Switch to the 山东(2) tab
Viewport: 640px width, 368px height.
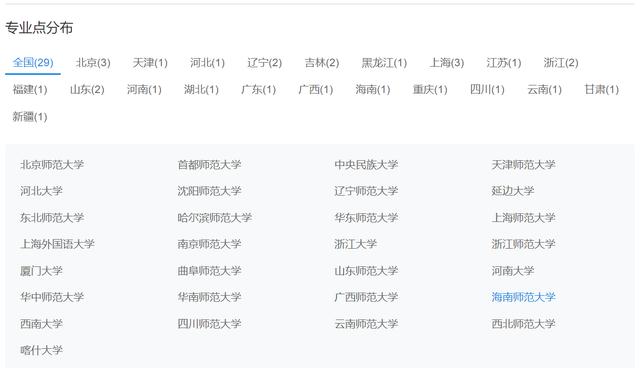87,89
